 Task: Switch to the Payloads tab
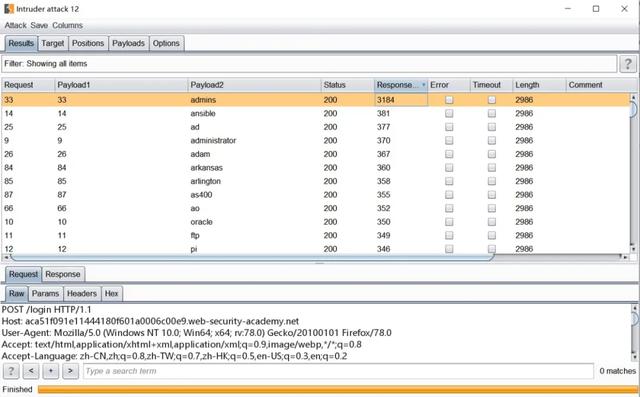pos(129,43)
